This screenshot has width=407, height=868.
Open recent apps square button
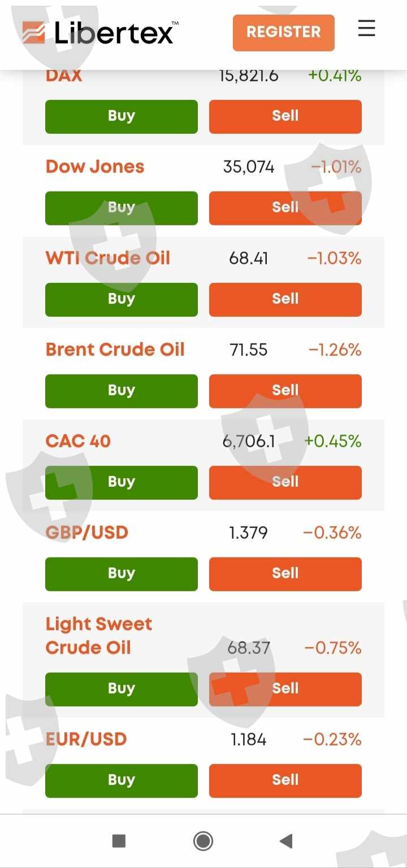[x=119, y=841]
